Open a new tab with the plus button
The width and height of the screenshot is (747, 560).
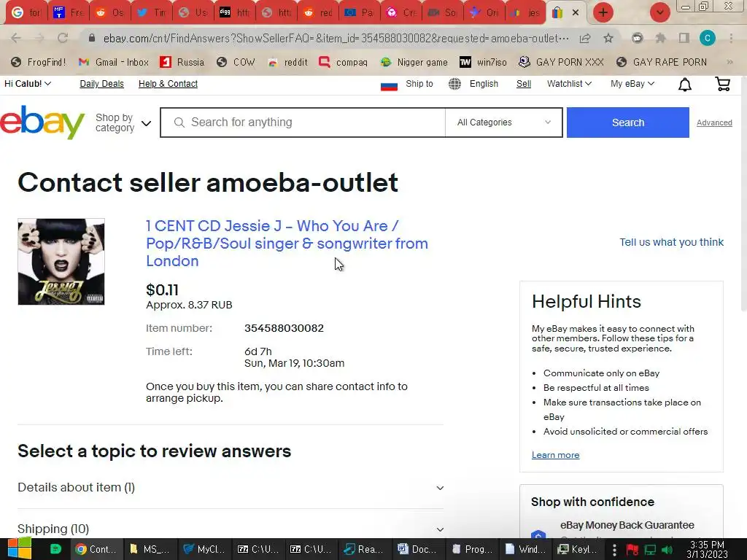point(603,12)
